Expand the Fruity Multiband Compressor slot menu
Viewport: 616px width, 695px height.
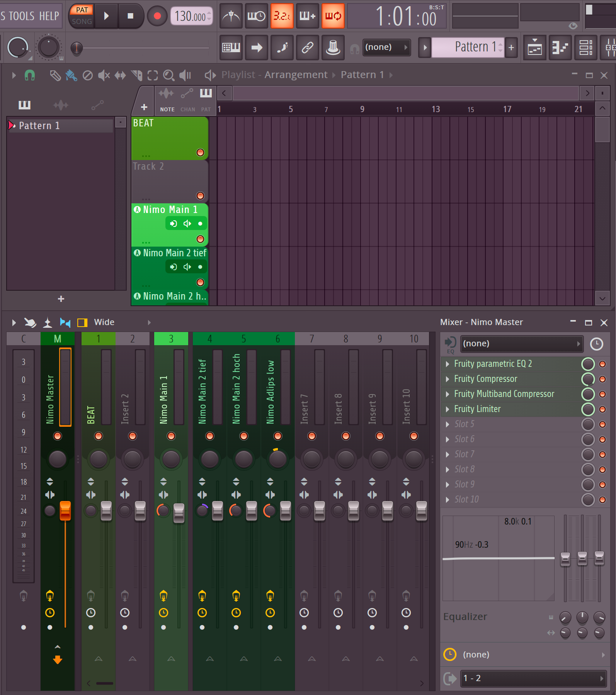[448, 394]
